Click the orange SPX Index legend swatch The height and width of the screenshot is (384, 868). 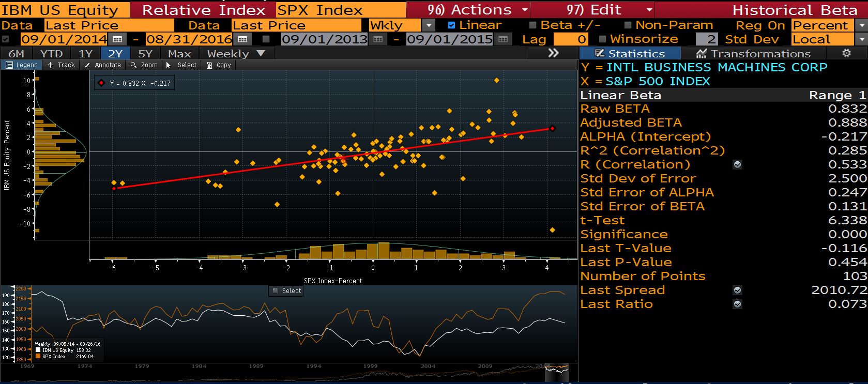pyautogui.click(x=38, y=357)
